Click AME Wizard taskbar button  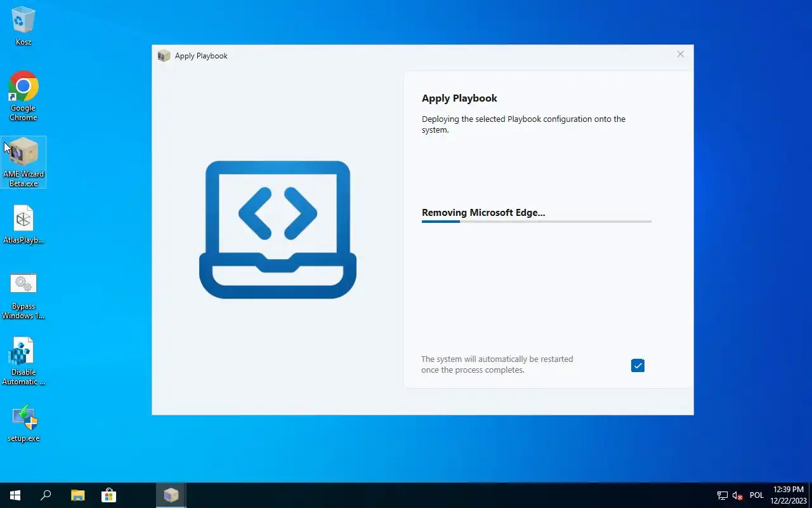(171, 495)
